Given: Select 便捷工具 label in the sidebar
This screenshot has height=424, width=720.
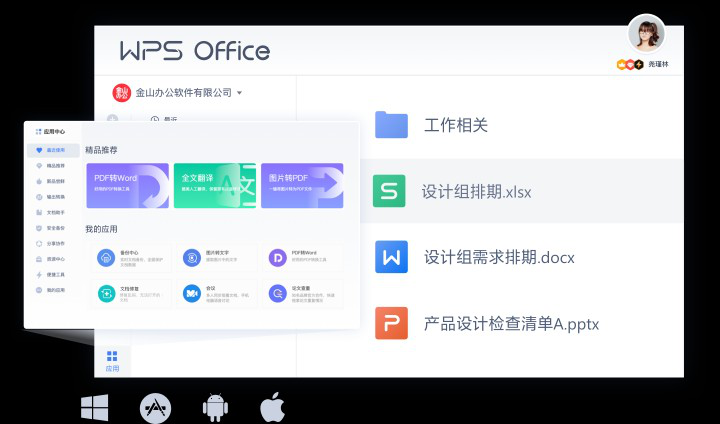Looking at the screenshot, I should [56, 275].
